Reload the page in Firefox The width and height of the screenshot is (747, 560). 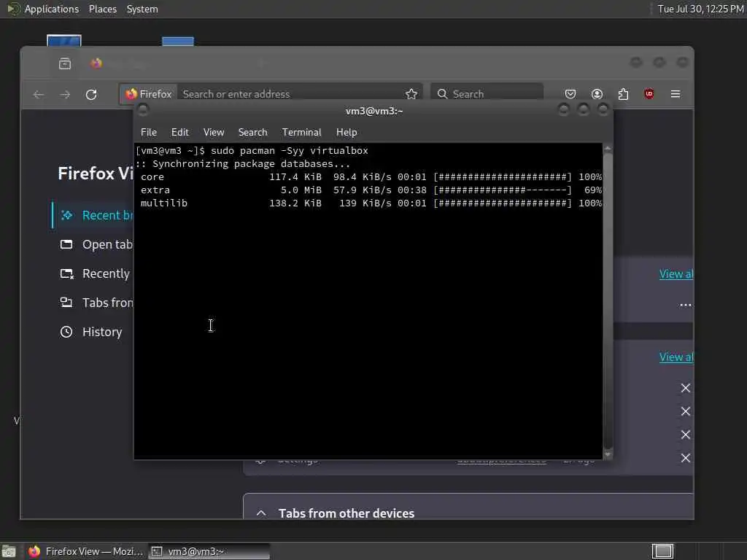91,94
